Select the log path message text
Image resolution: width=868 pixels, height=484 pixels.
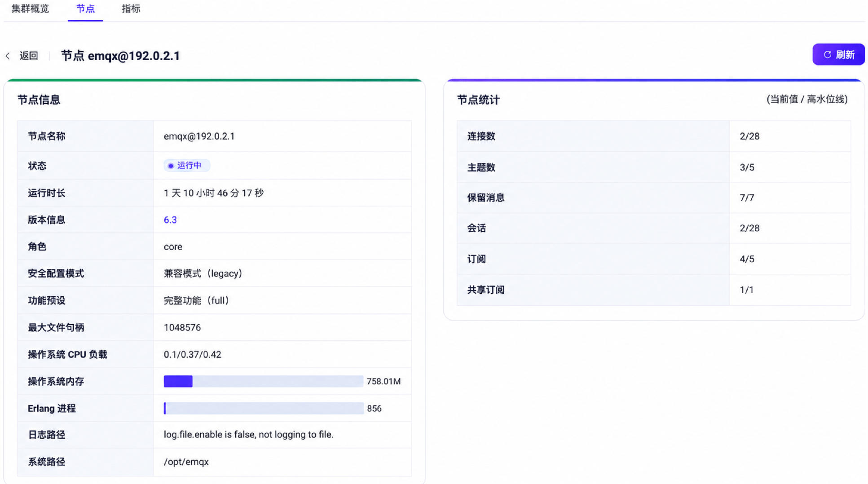click(248, 435)
